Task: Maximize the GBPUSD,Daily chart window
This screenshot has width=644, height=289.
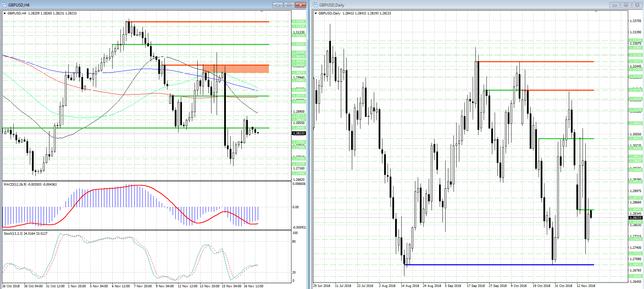Action: 626,5
